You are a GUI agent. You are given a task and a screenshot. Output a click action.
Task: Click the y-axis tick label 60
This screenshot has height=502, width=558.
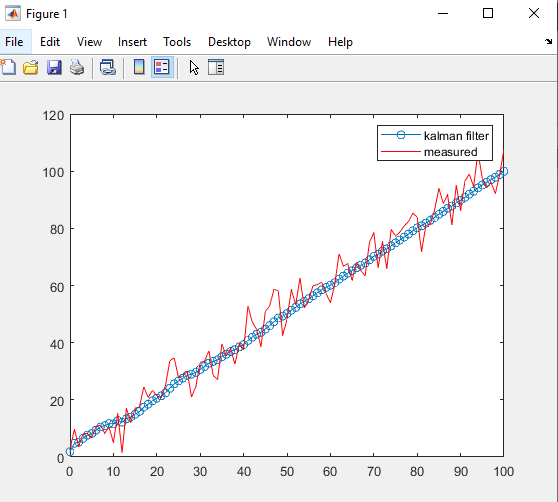coord(57,287)
